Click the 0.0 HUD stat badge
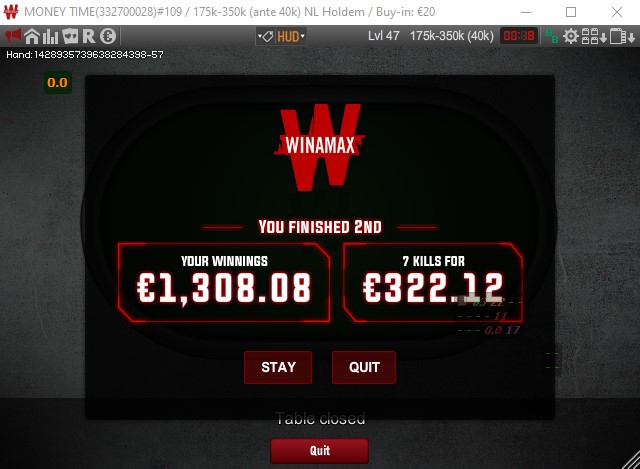This screenshot has height=469, width=640. 58,83
